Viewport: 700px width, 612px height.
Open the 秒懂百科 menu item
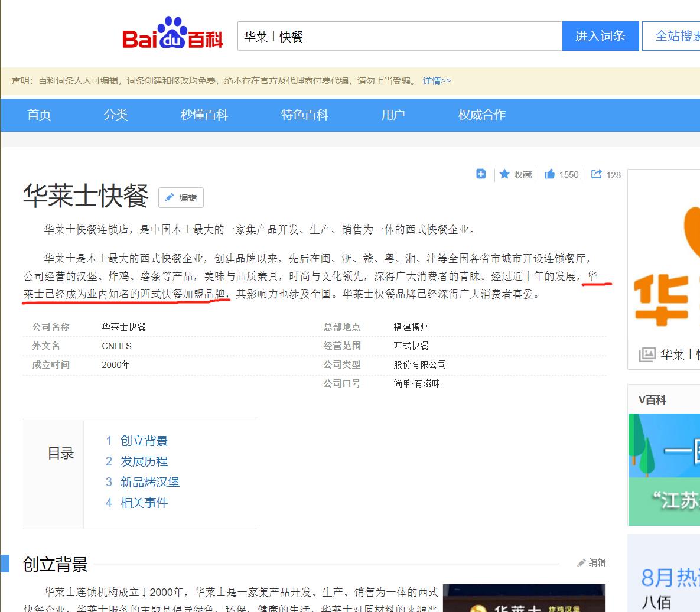click(x=204, y=115)
